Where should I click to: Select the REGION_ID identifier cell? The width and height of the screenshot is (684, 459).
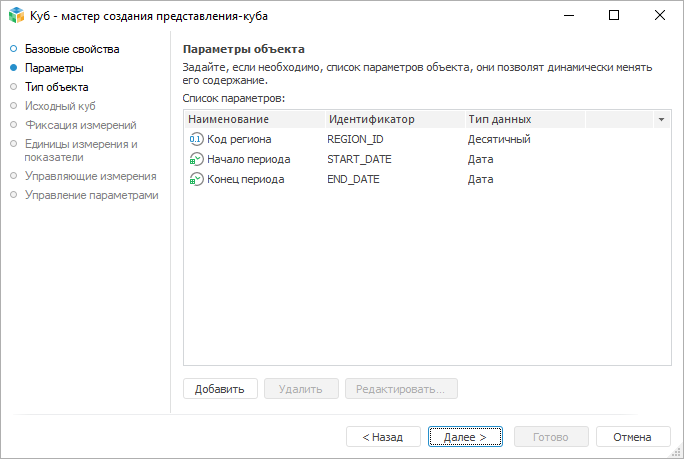355,139
